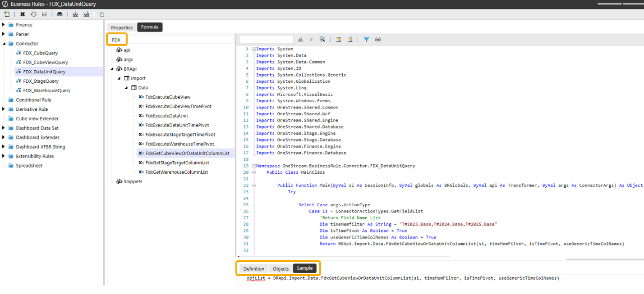
Task: Toggle line numbers with the # icon
Action: (311, 40)
